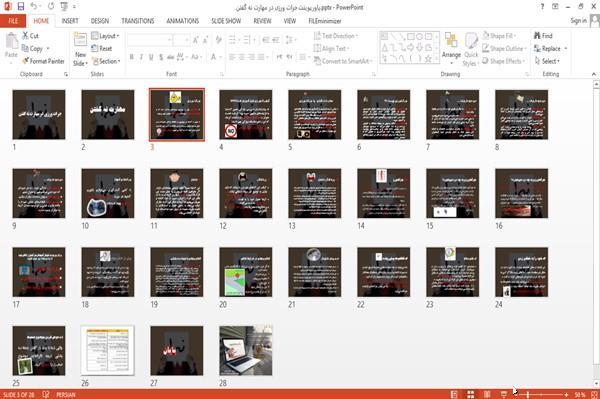This screenshot has width=600, height=399.
Task: Toggle Strikethrough formatting
Action: [170, 57]
